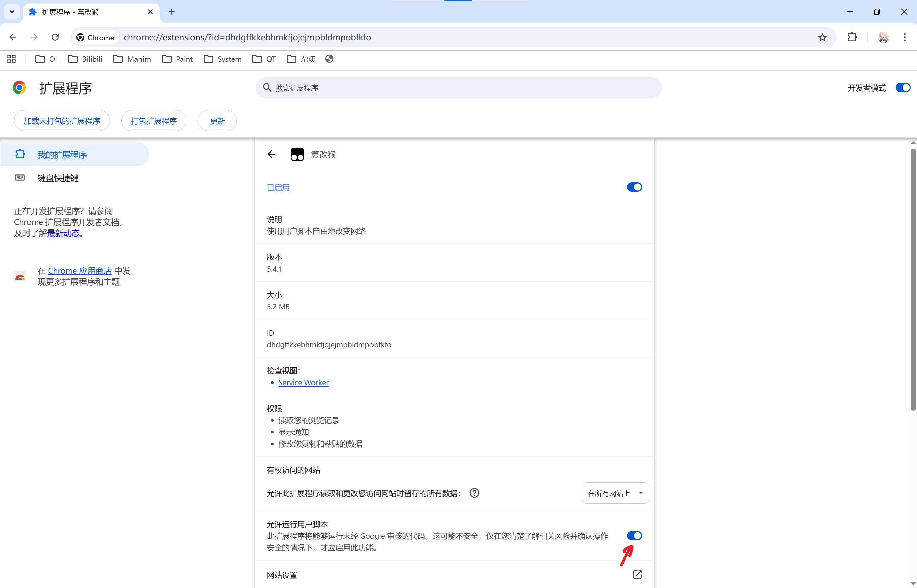Toggle 开发者模式 developer mode switch
Viewport: 917px width, 588px height.
903,88
